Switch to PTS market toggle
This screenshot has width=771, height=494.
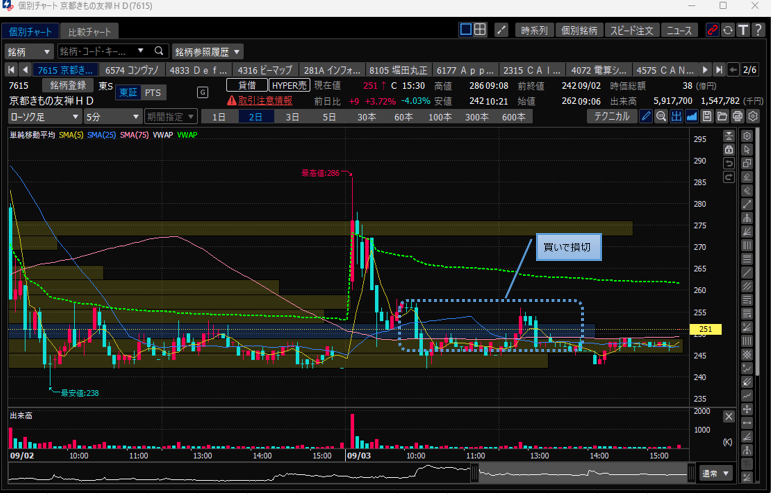(152, 93)
